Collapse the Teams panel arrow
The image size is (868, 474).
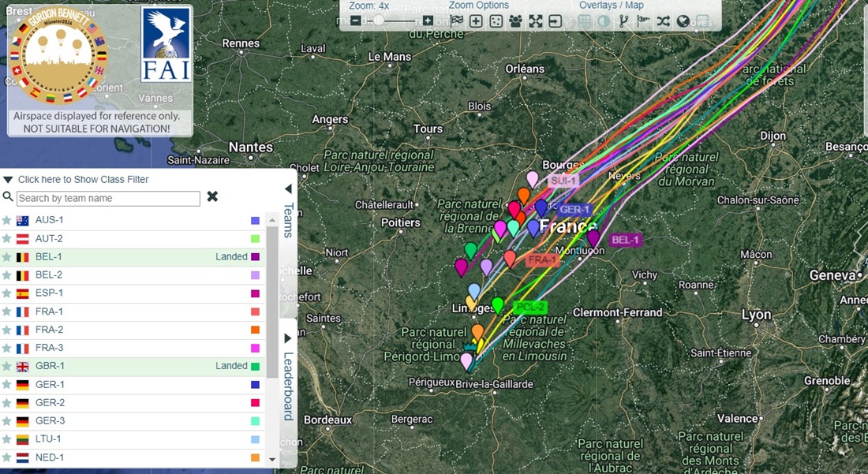[288, 189]
